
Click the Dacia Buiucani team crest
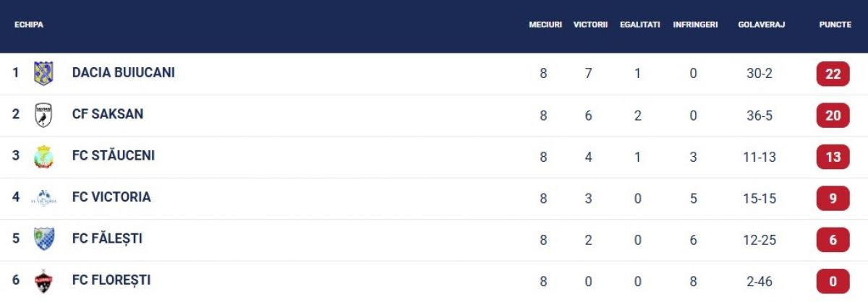click(x=43, y=73)
